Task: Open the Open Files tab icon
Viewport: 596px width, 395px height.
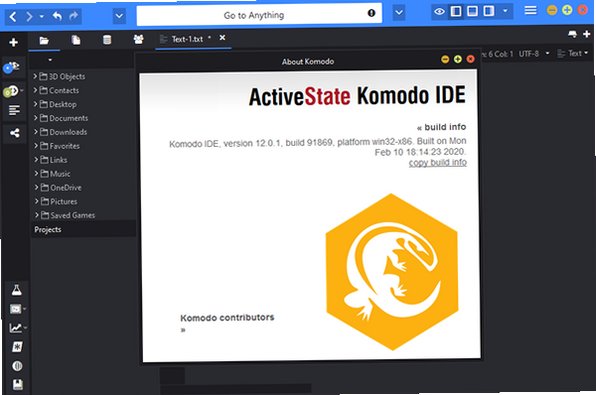Action: coord(76,40)
